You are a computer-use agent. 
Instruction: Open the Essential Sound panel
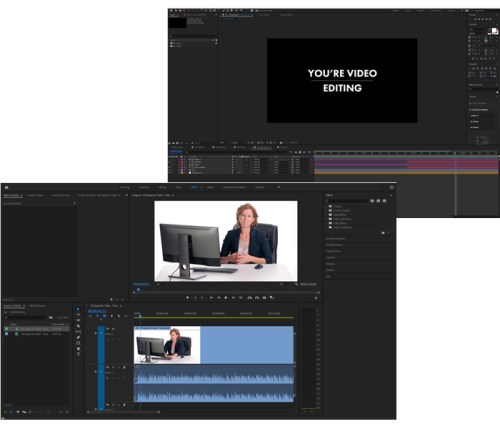click(334, 245)
